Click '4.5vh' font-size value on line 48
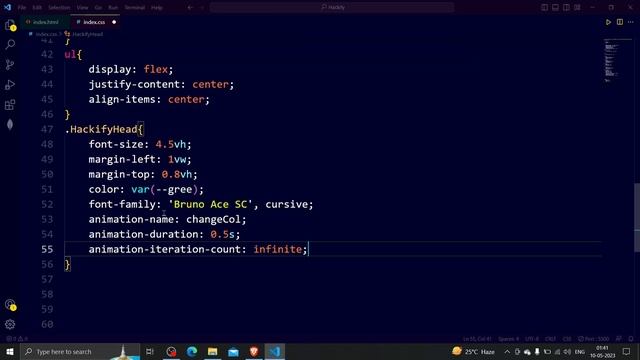This screenshot has width=640, height=360. tap(171, 144)
